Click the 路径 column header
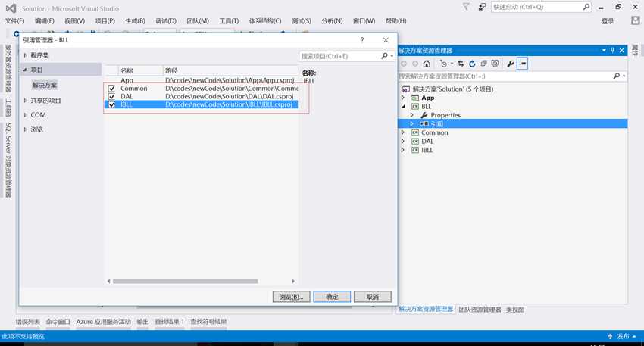Viewport: 644px width, 346px height. pyautogui.click(x=231, y=70)
